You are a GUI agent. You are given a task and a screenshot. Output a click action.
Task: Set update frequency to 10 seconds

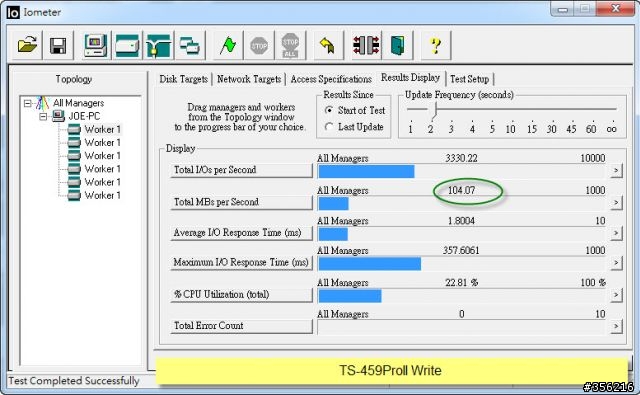(x=510, y=129)
